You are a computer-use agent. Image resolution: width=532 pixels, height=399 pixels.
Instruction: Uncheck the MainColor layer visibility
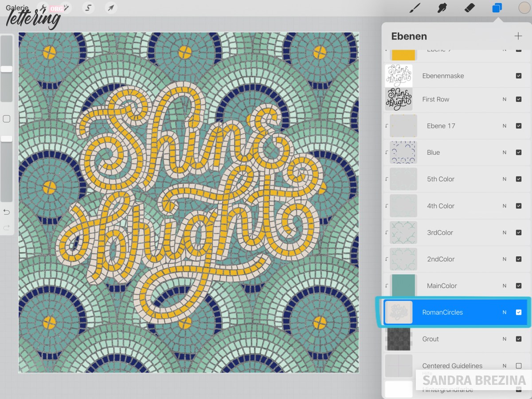click(x=519, y=286)
